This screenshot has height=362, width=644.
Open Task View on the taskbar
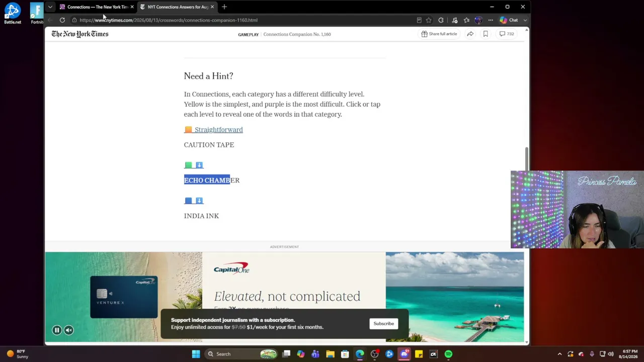pos(286,354)
